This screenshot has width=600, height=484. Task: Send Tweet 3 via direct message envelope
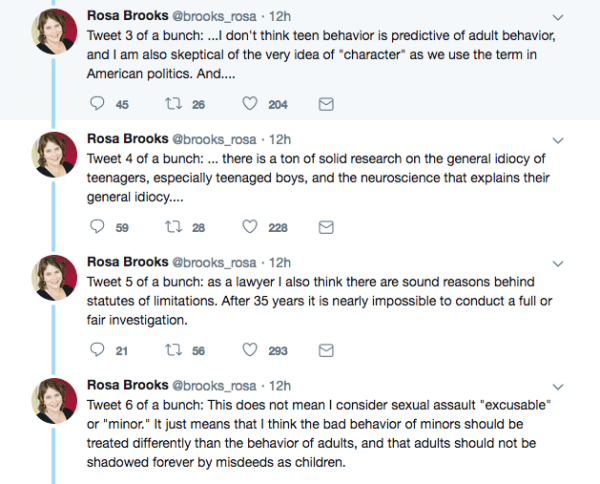pos(325,104)
